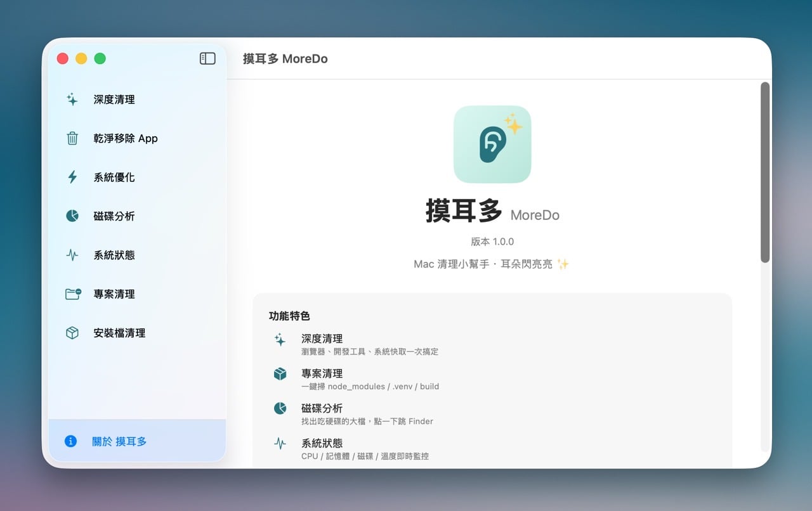Toggle the sidebar with the sidebar icon
Image resolution: width=812 pixels, height=511 pixels.
pos(207,58)
